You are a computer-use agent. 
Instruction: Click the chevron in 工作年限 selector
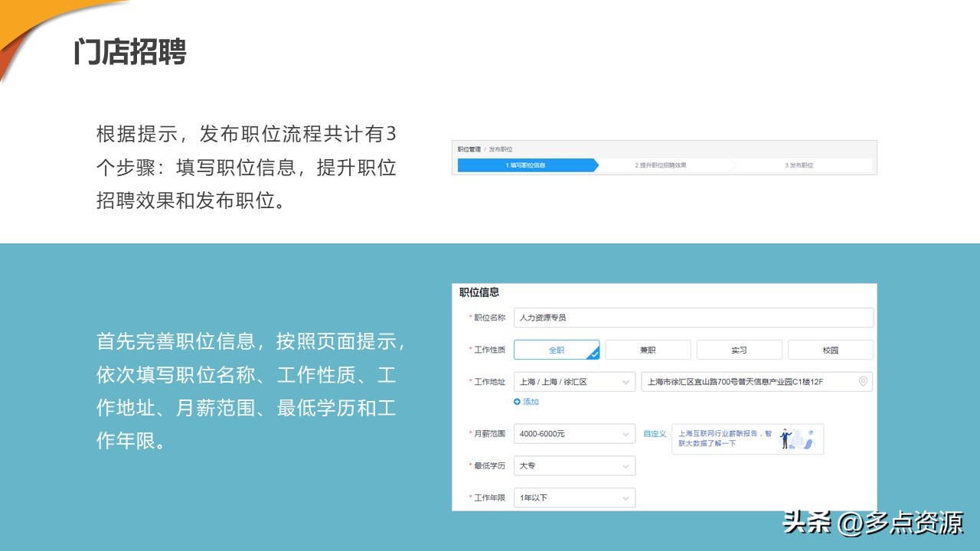(626, 497)
